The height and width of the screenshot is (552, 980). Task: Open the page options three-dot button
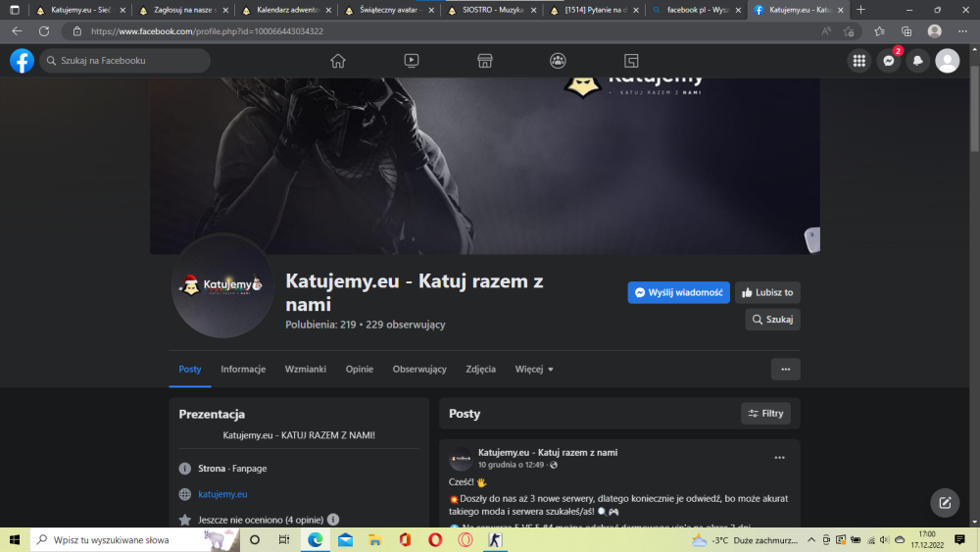pos(786,370)
